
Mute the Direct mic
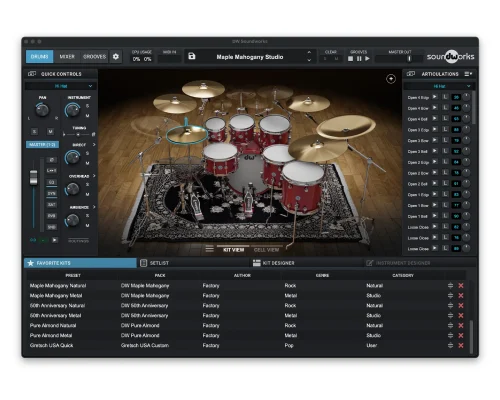(87, 163)
